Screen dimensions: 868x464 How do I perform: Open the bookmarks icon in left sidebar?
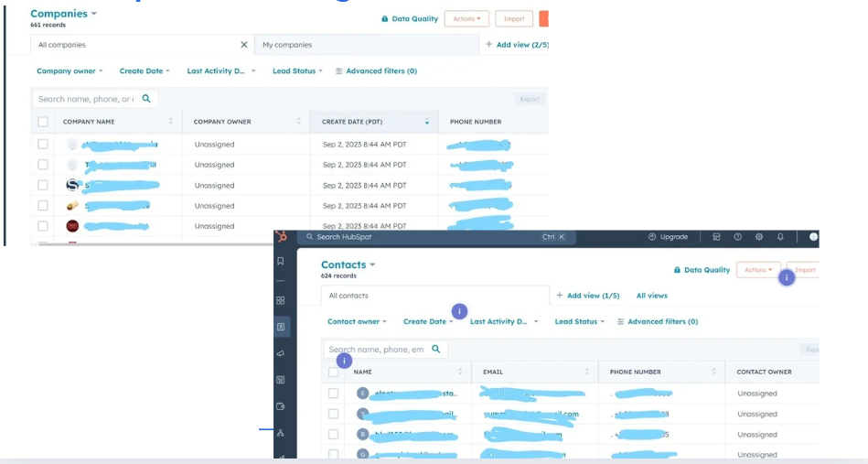pyautogui.click(x=281, y=262)
